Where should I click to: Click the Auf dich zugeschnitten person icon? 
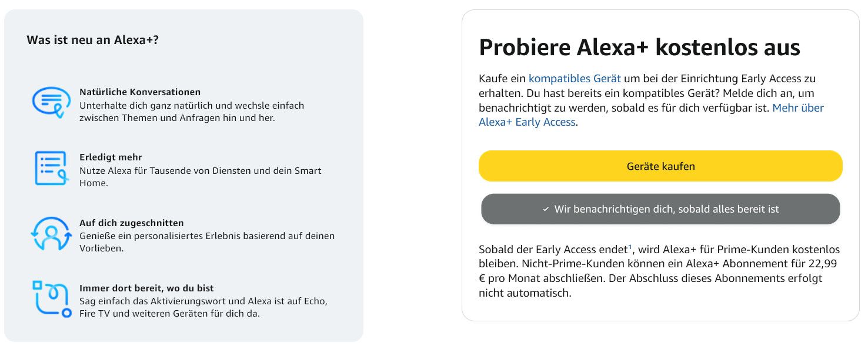(51, 233)
